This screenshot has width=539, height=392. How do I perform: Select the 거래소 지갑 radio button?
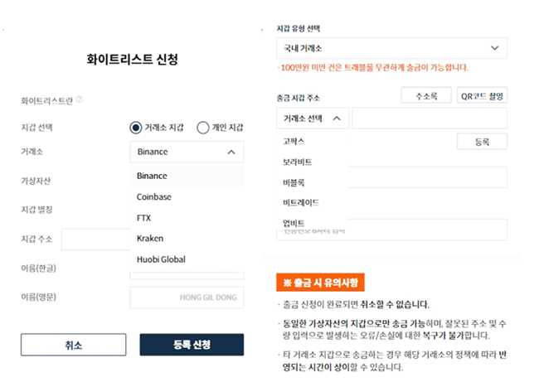tap(137, 128)
